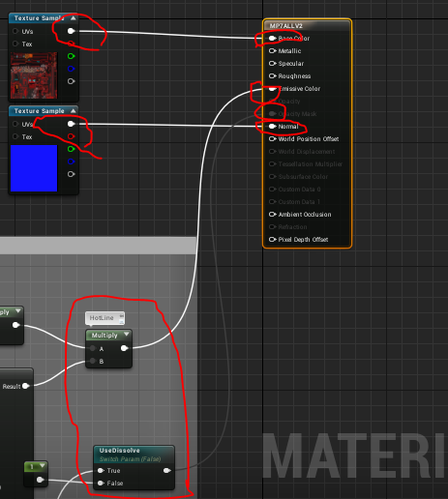Click the Metallic input pin
The width and height of the screenshot is (448, 499).
point(273,51)
